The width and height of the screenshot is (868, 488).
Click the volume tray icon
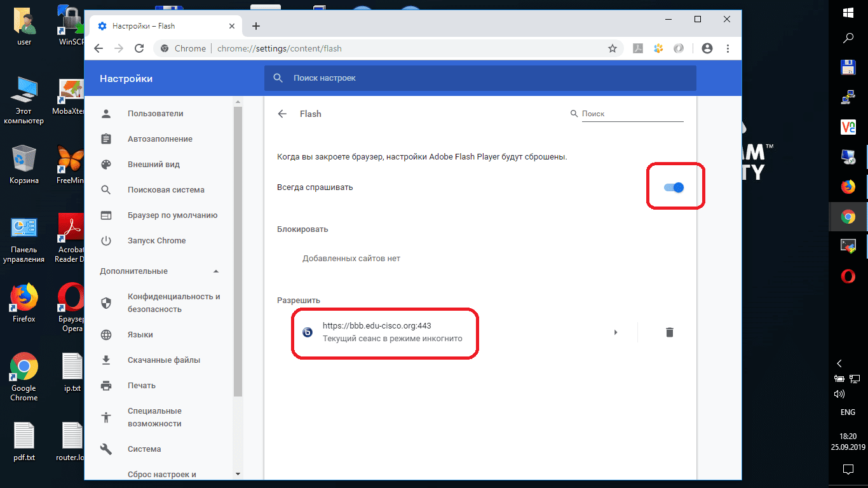pos(839,394)
